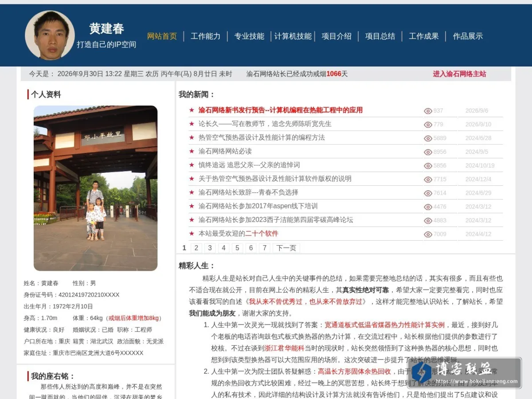Click the eye icon beside view count 7009
This screenshot has height=399, width=532.
pos(428,235)
